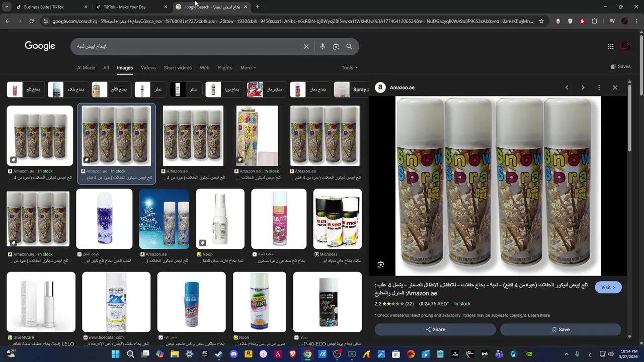This screenshot has width=644, height=362.
Task: Open Steam from the taskbar
Action: 219,354
